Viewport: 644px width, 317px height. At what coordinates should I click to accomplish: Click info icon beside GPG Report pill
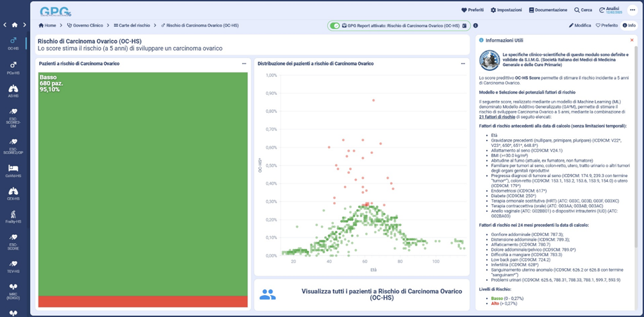[x=475, y=26]
